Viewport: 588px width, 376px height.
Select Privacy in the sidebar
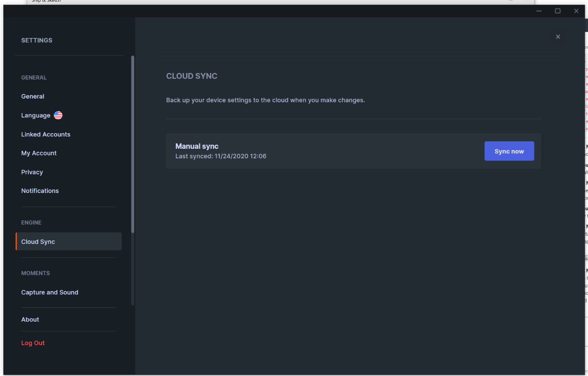point(32,172)
